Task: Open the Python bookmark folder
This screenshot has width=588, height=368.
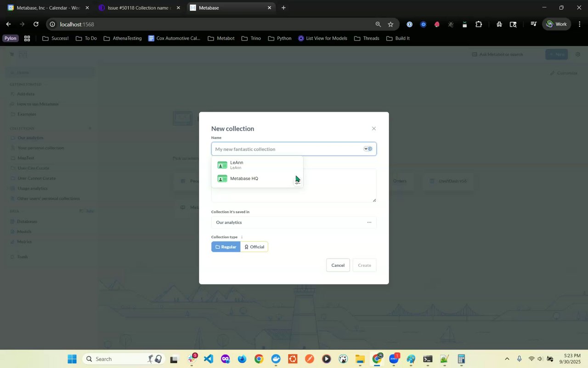Action: click(280, 38)
